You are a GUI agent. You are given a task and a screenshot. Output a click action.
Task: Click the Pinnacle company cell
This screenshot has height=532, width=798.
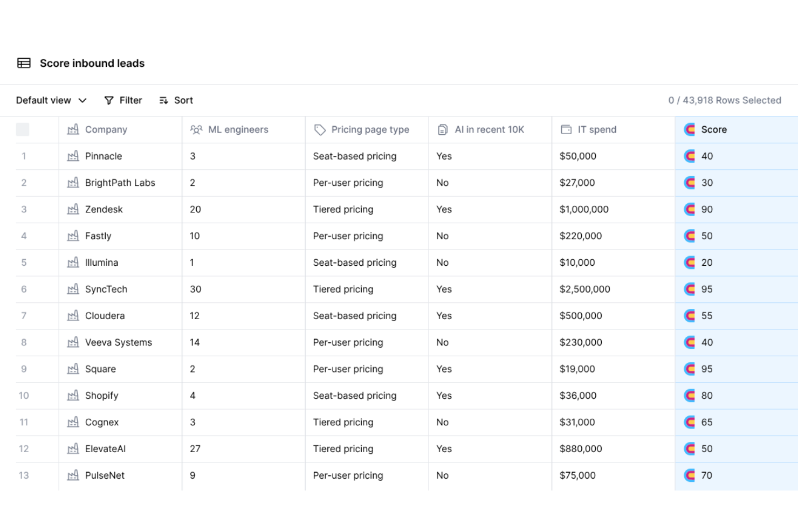120,156
